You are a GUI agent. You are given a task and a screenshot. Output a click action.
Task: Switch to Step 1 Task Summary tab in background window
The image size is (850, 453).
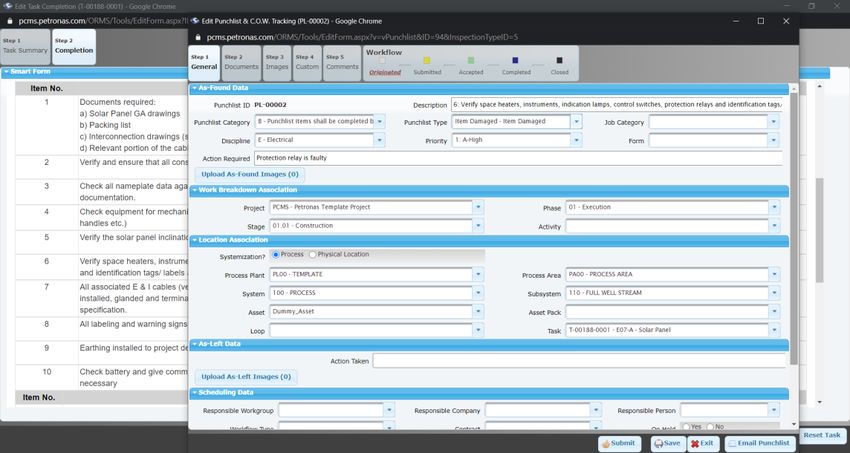click(x=25, y=47)
